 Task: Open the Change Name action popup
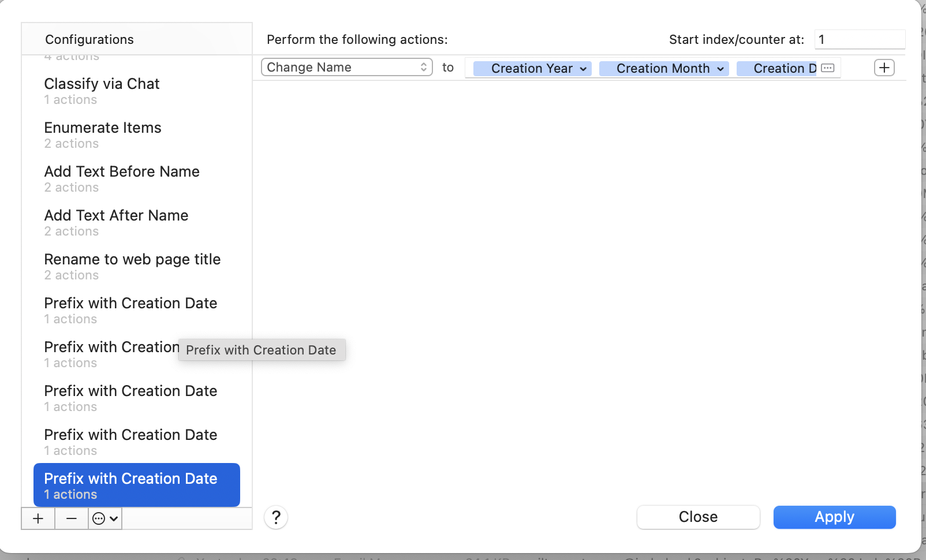347,67
